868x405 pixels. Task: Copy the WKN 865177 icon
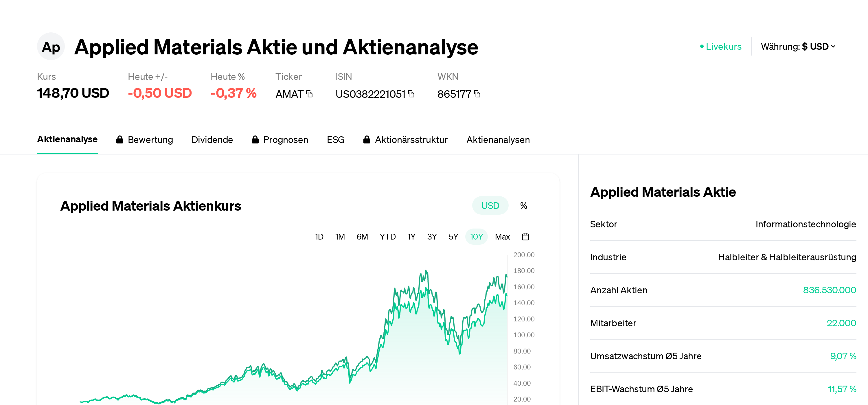point(477,94)
